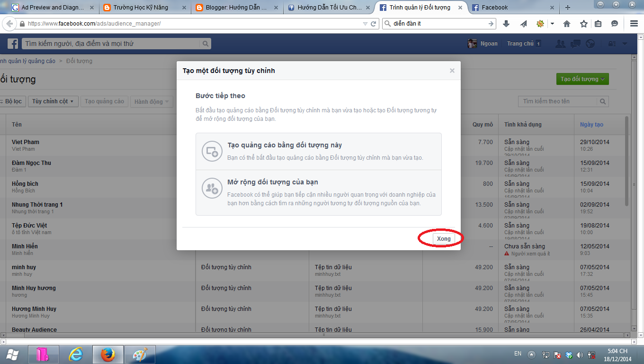Close the custom audience dialog with X
This screenshot has width=644, height=364.
(x=452, y=71)
